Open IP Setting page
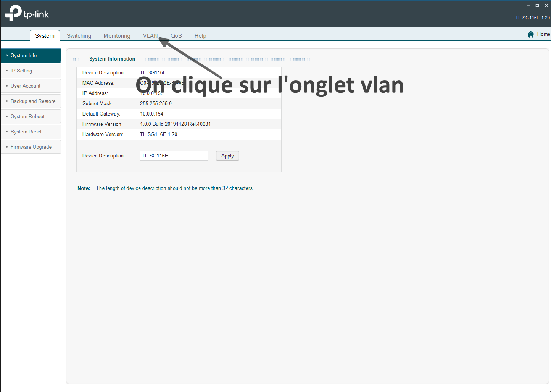 [x=31, y=71]
